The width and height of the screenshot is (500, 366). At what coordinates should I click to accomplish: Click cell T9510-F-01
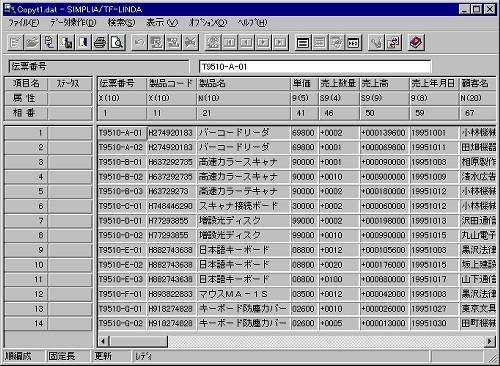[x=121, y=294]
